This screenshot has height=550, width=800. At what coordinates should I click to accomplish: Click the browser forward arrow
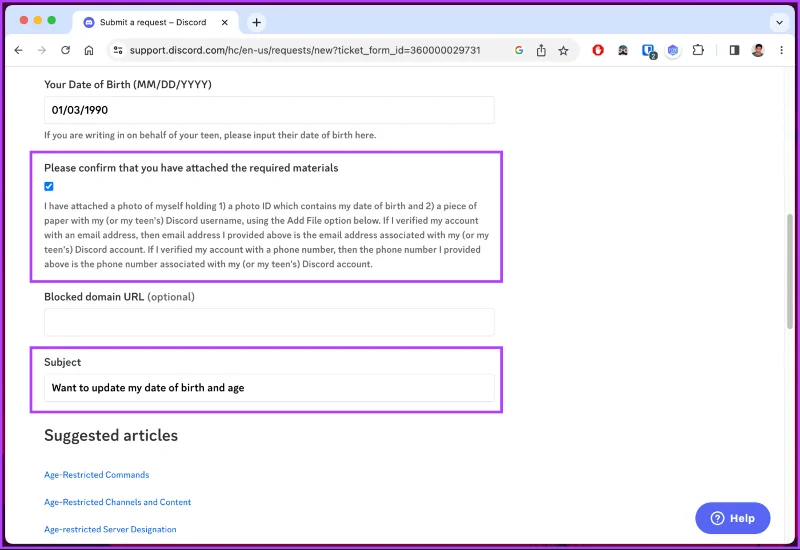[42, 50]
